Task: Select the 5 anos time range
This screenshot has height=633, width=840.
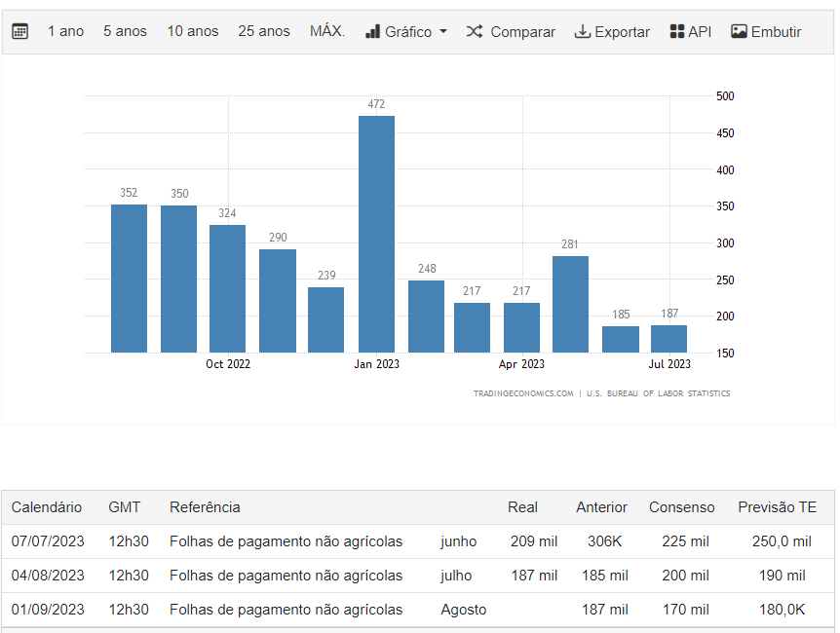Action: click(x=125, y=32)
